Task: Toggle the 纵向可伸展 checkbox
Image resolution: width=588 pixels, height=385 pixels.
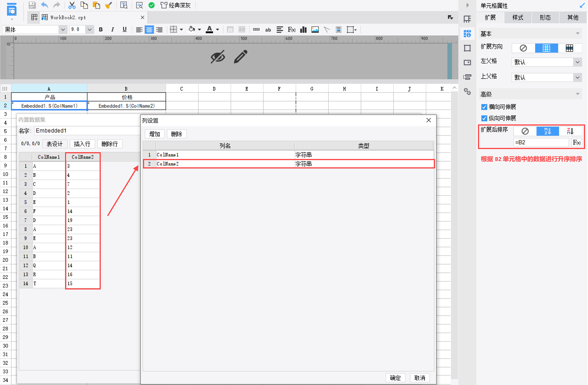Action: [x=484, y=118]
